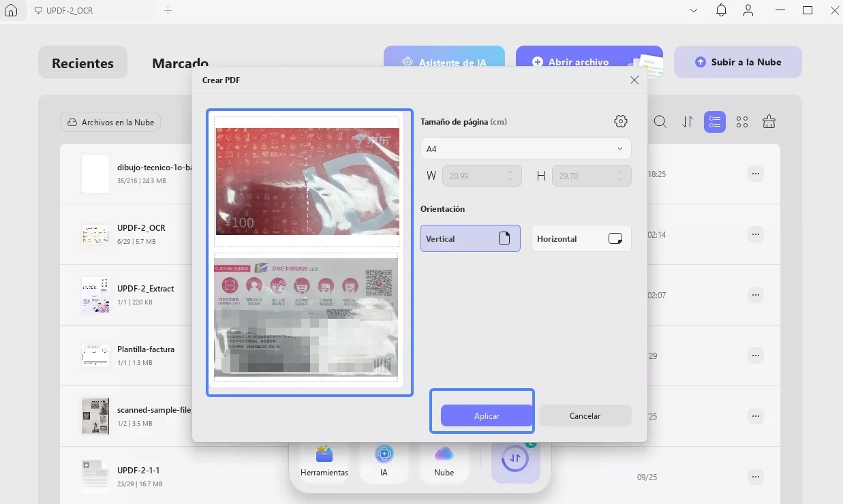This screenshot has height=504, width=843.
Task: Select Vertical orientation
Action: pos(470,238)
